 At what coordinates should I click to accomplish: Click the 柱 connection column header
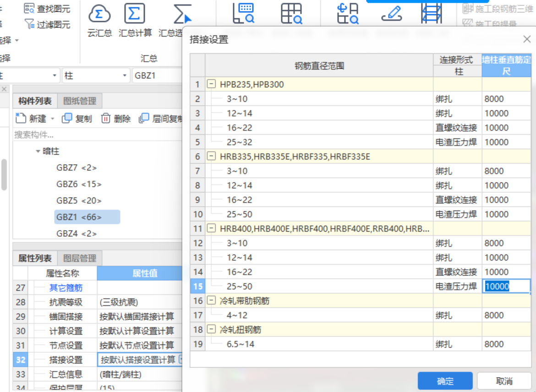458,71
